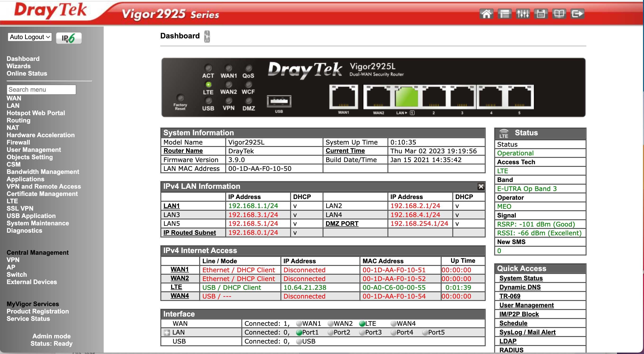Click the Search menu input field

click(x=41, y=90)
